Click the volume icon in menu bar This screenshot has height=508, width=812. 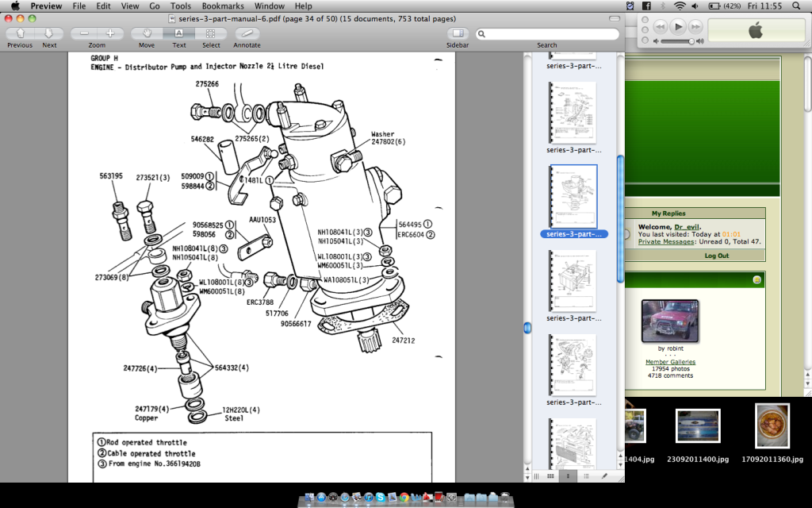[x=695, y=6]
